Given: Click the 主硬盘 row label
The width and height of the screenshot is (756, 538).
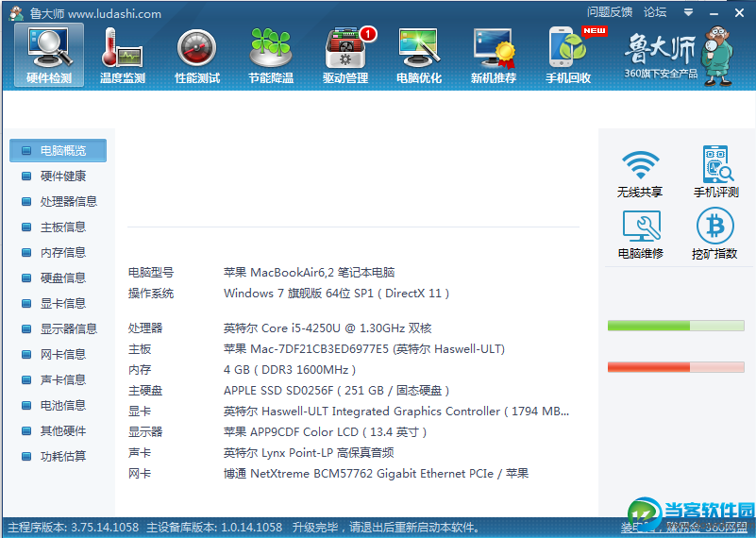Looking at the screenshot, I should pyautogui.click(x=145, y=391).
